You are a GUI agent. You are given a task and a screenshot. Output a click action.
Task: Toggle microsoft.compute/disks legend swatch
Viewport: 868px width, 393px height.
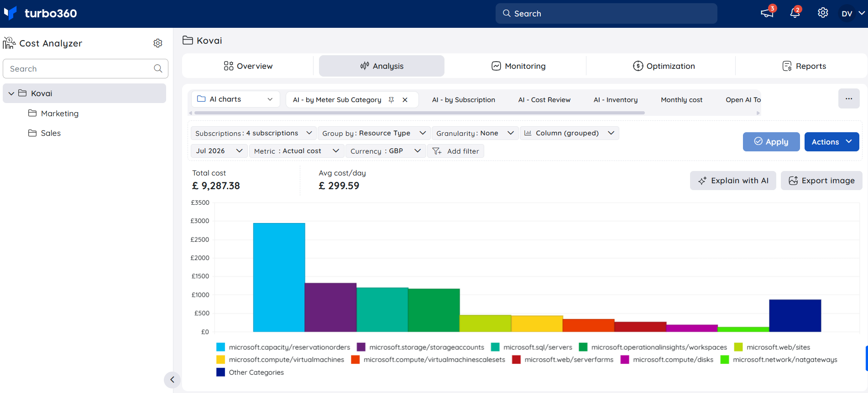(x=625, y=360)
